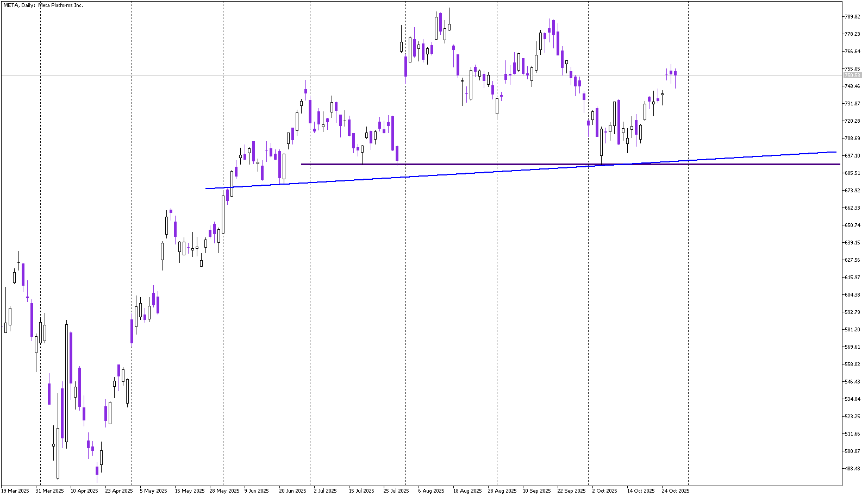Click the 14 Oct 2025 date label
The width and height of the screenshot is (868, 497).
tap(641, 491)
